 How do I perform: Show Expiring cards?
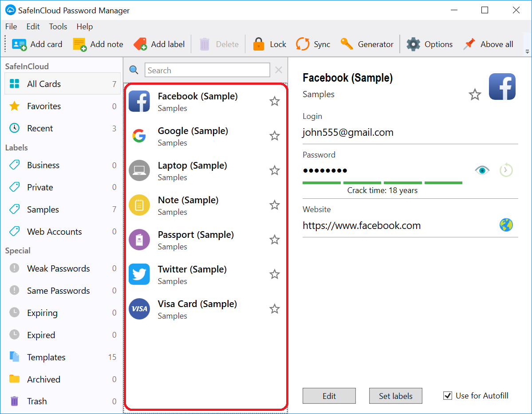[x=63, y=313]
